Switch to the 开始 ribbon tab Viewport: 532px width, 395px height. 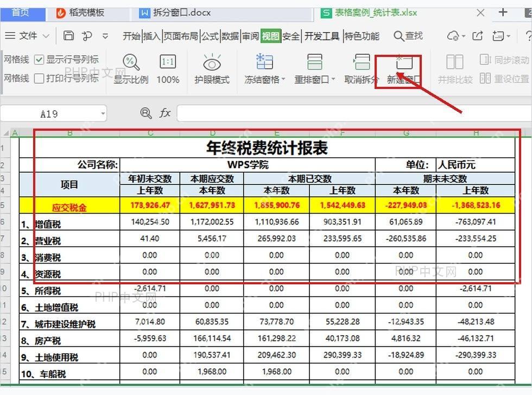131,36
